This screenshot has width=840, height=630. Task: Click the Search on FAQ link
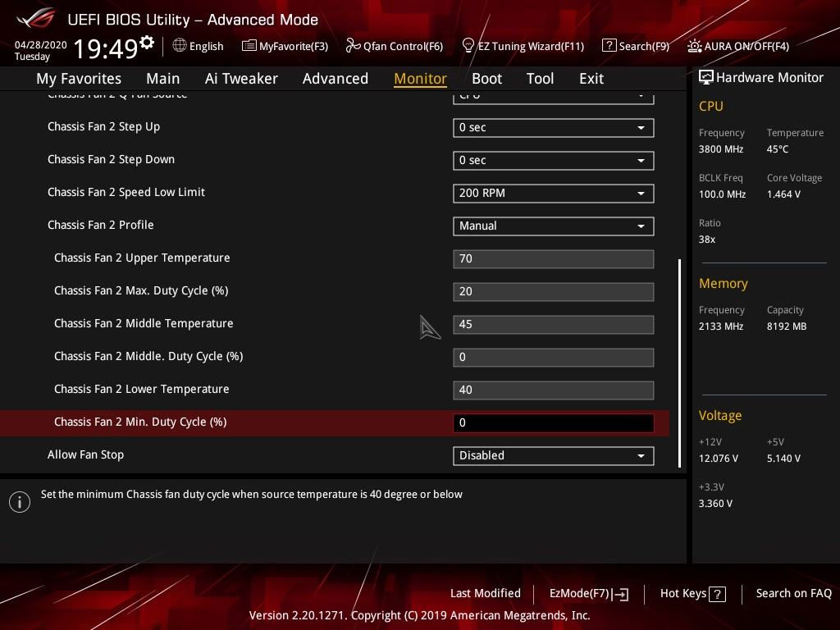793,593
